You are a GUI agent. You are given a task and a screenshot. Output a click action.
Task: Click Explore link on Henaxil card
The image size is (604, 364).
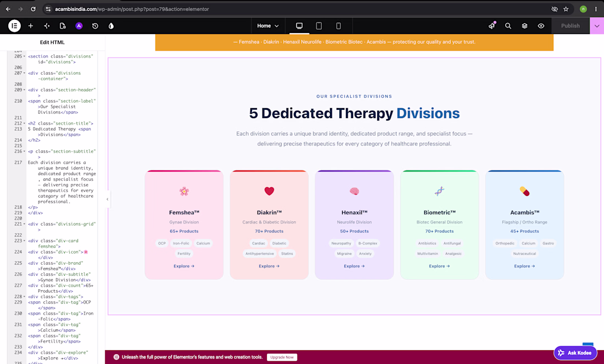(354, 266)
